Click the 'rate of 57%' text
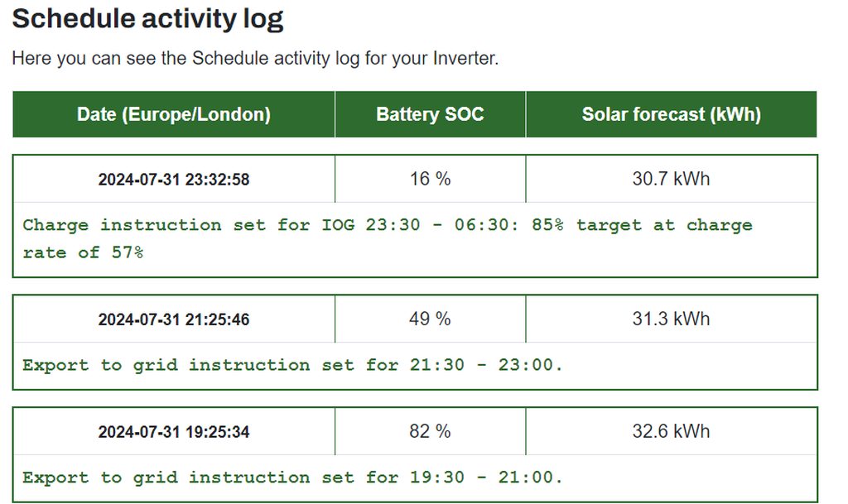The image size is (848, 504). [x=83, y=252]
